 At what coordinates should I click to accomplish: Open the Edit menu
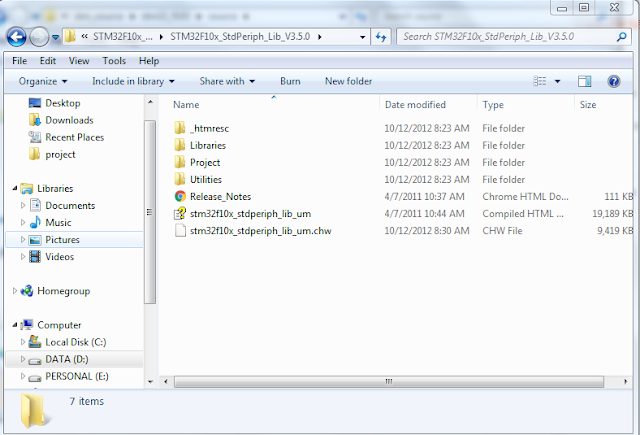(47, 61)
